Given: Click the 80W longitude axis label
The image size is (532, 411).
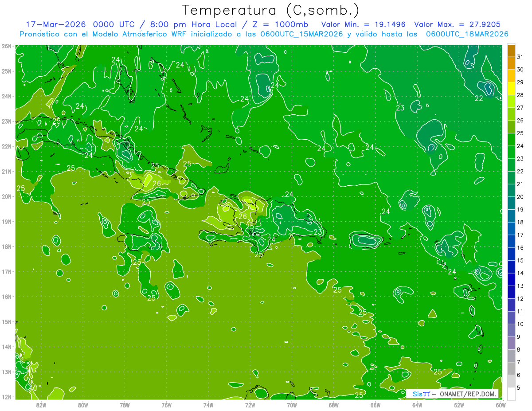Looking at the screenshot, I should tap(83, 405).
